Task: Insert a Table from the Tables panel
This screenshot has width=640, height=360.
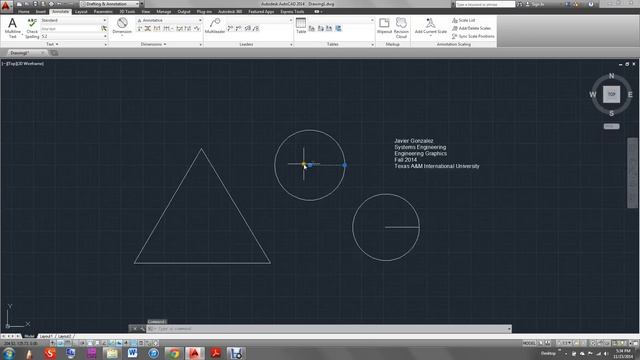Action: coord(301,26)
